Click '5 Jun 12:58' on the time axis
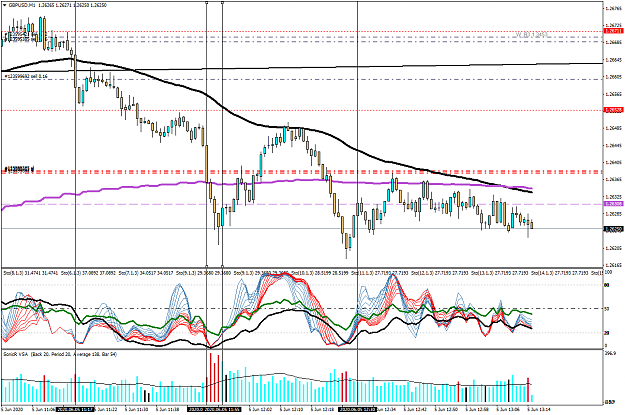This screenshot has width=625, height=415. pos(477,409)
